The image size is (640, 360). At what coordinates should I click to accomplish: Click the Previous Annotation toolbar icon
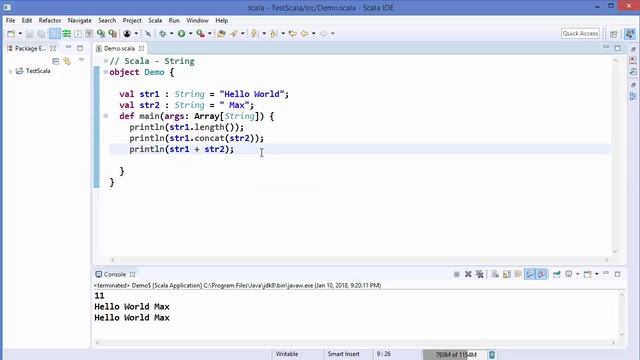[x=274, y=34]
